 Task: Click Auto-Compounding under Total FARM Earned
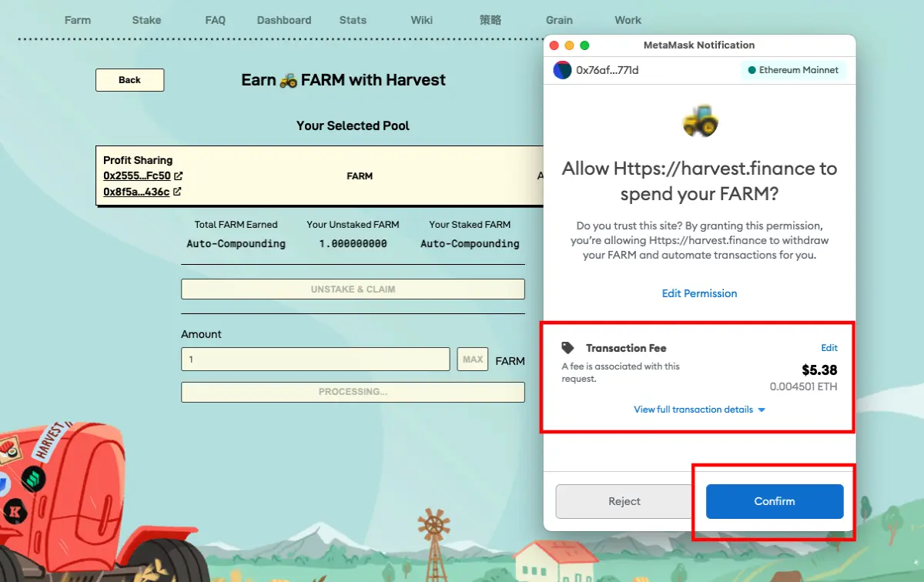[236, 243]
